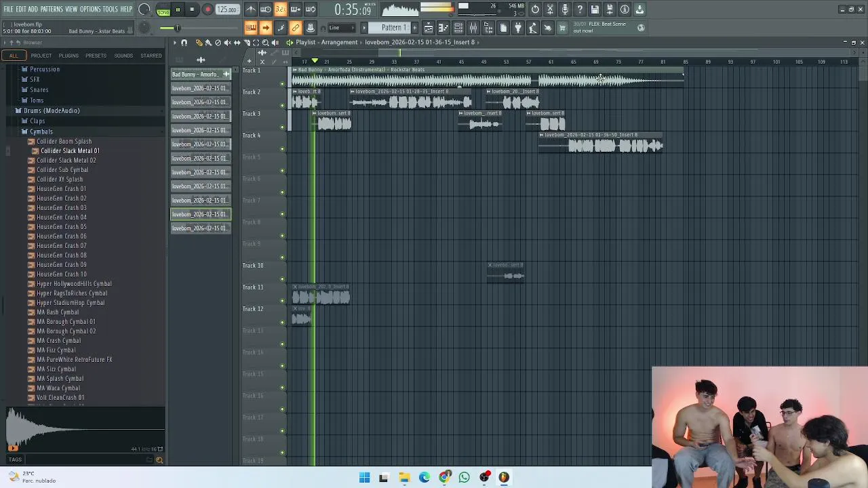Expand the Toms folder
Image resolution: width=868 pixels, height=488 pixels.
pyautogui.click(x=37, y=100)
